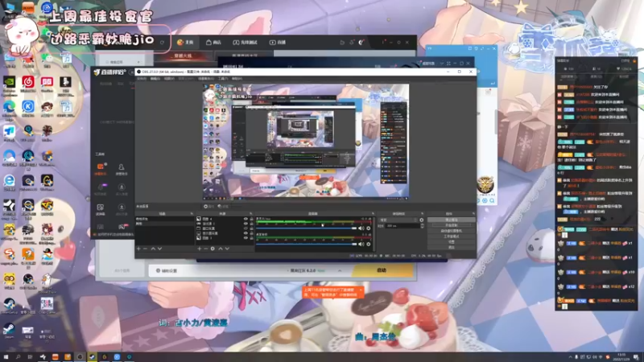The height and width of the screenshot is (362, 644).
Task: Open Windows Start menu
Action: (x=6, y=357)
